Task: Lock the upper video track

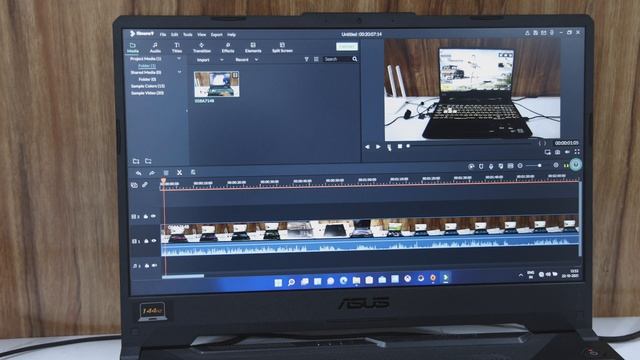Action: [146, 217]
